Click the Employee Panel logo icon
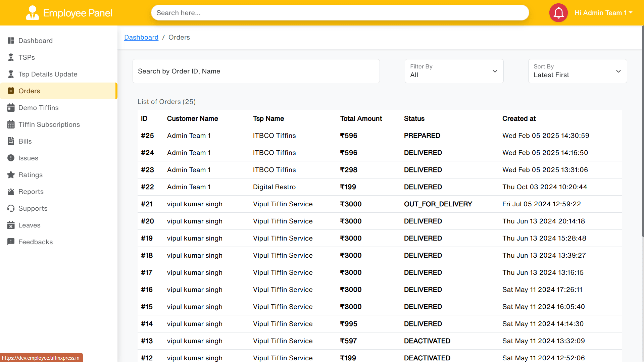 click(32, 13)
